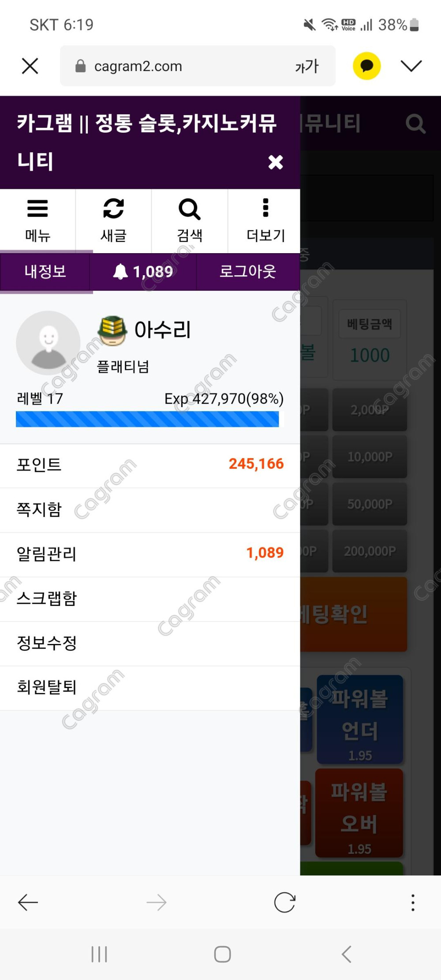Tap the gray profile avatar picture

(49, 343)
